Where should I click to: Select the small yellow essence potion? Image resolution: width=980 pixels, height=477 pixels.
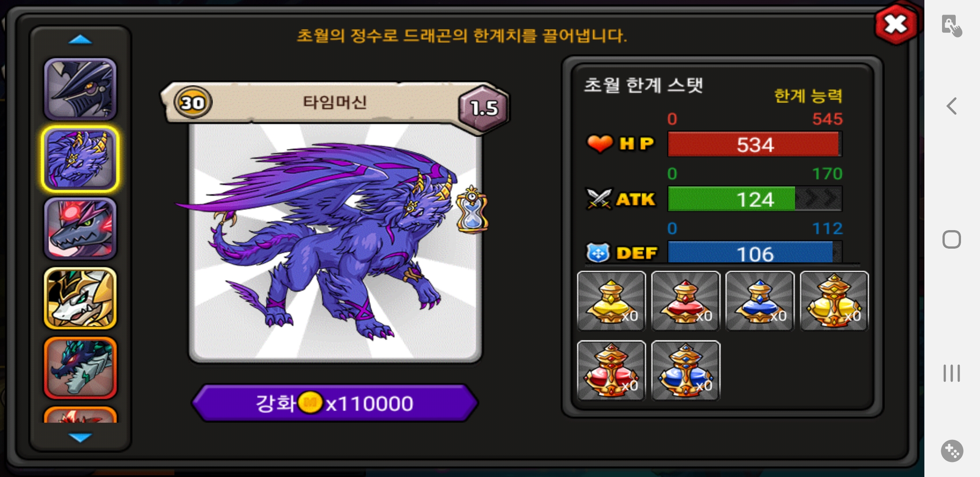point(611,301)
